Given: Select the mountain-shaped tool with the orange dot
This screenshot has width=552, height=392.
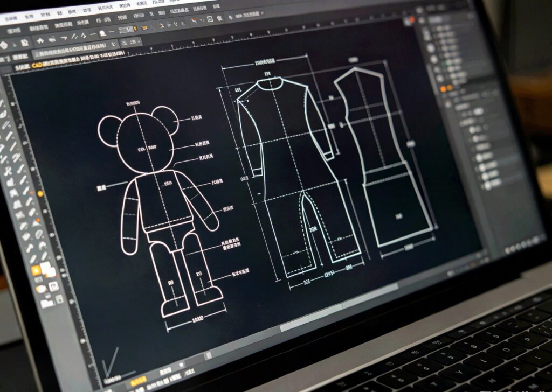Looking at the screenshot, I should click(x=36, y=223).
